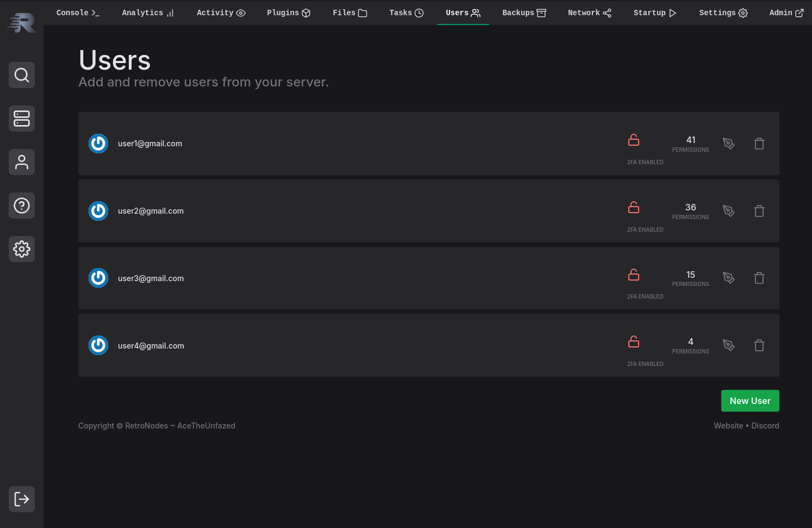
Task: Switch to the Files tab
Action: click(x=350, y=13)
